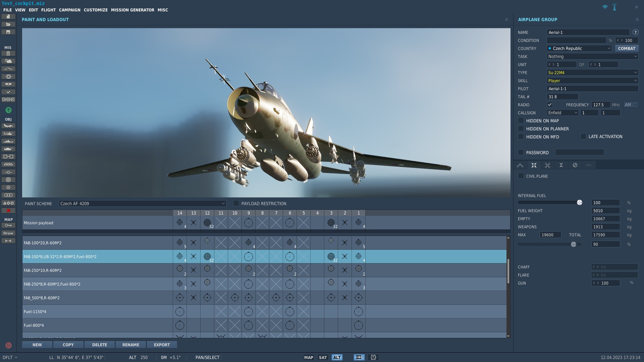
Task: Click the EXPORT button
Action: coord(162,345)
